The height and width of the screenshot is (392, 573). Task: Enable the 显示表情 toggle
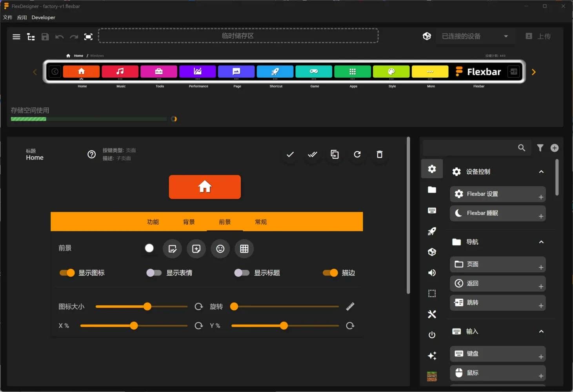coord(154,273)
